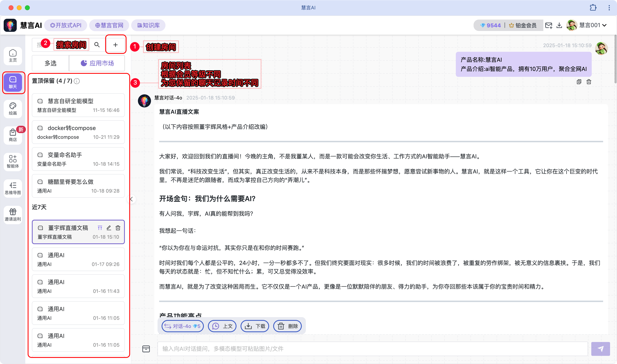Viewport: 617px width, 364px height.
Task: Open the mail messages icon in header
Action: [x=548, y=25]
